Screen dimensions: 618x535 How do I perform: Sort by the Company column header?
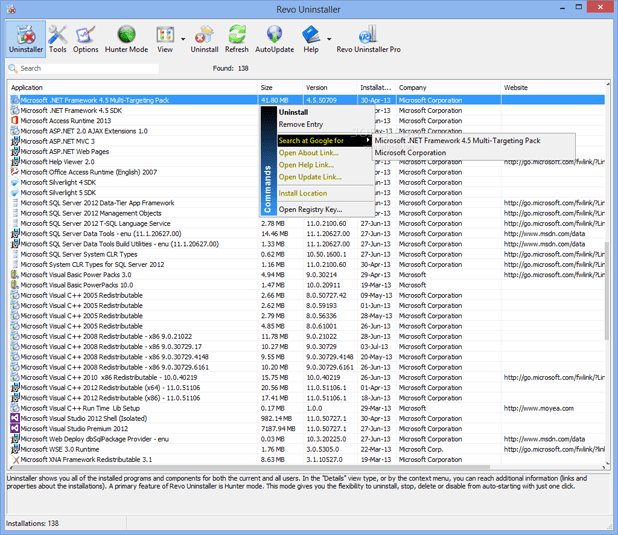[x=448, y=88]
